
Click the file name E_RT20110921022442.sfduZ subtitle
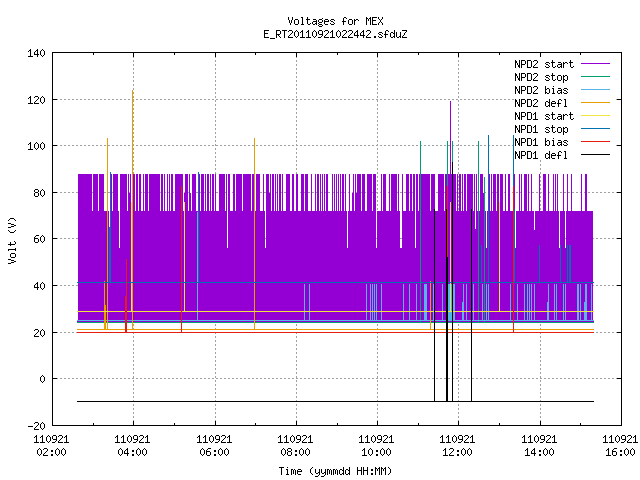click(335, 34)
